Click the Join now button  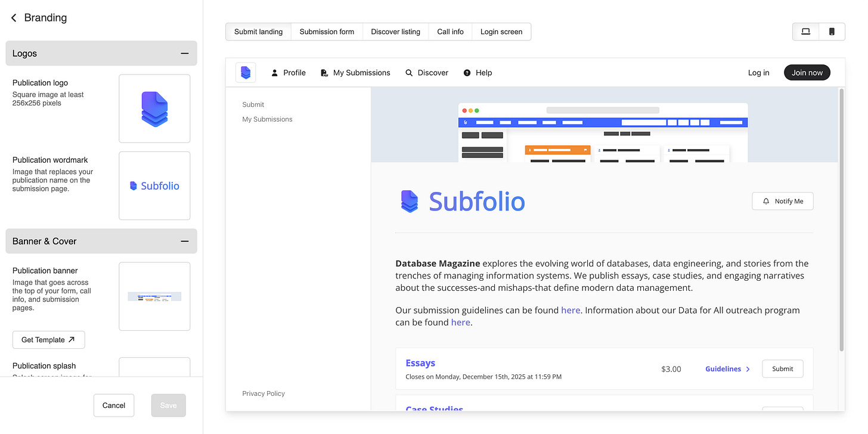click(x=807, y=73)
